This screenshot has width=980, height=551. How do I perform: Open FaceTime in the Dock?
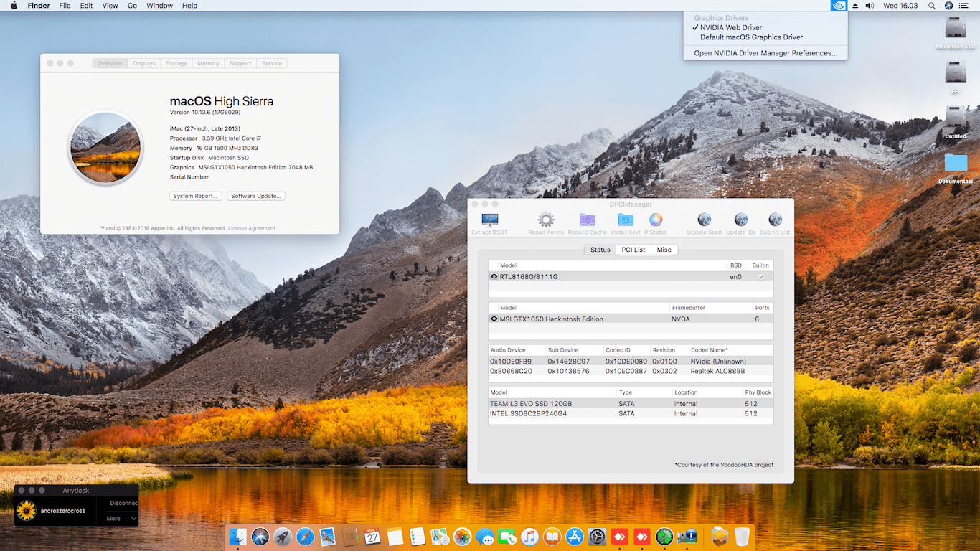[x=507, y=536]
